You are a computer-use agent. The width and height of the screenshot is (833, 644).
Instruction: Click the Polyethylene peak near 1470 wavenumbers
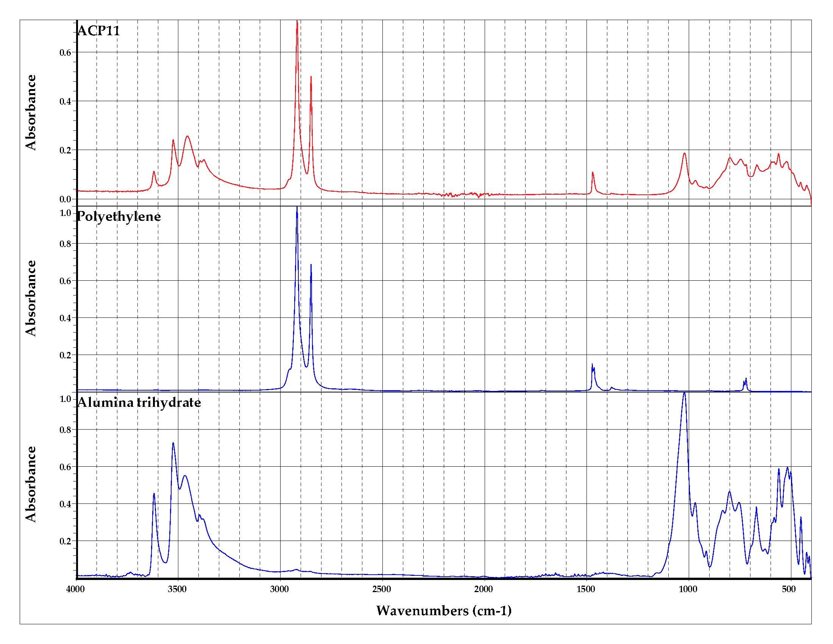(x=593, y=367)
